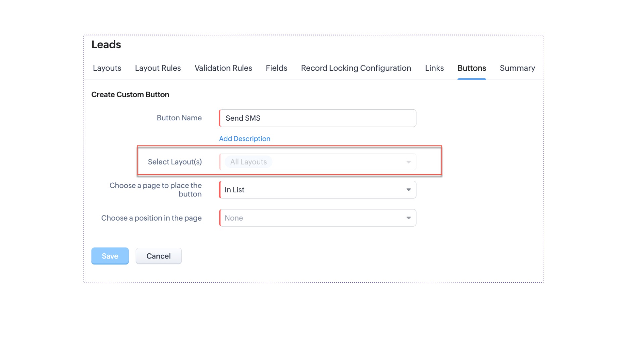
Task: Switch to the Links tab
Action: (x=434, y=68)
